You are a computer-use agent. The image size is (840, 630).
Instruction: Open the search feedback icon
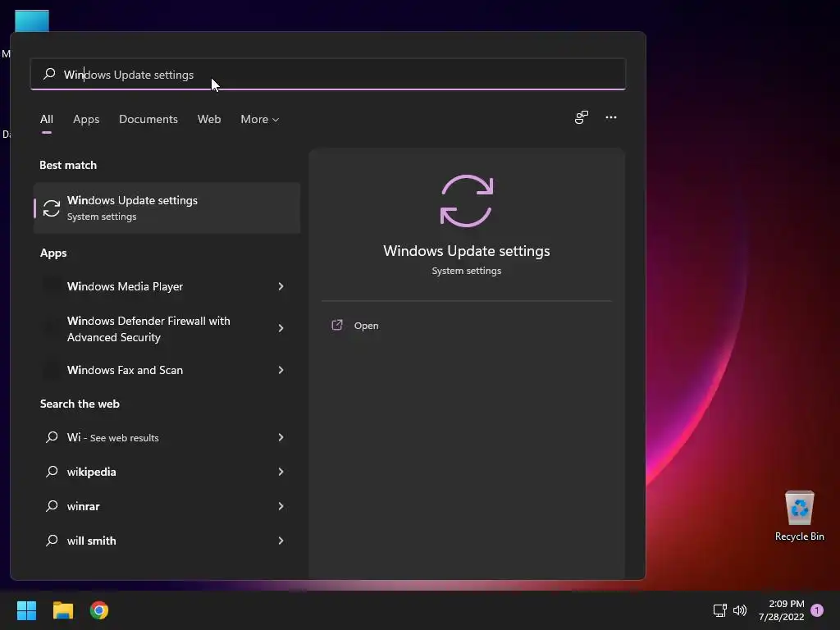582,117
